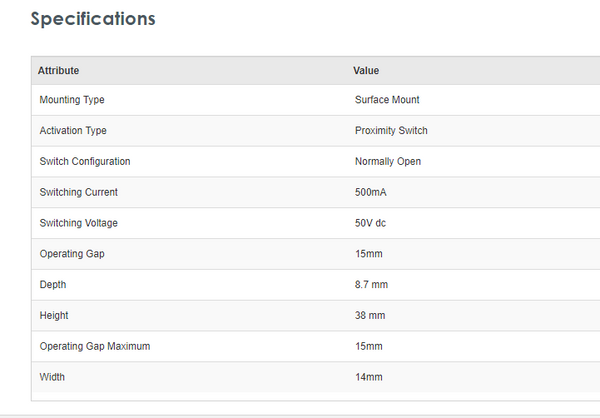Click the 38 mm height value
This screenshot has height=418, width=600.
(369, 315)
